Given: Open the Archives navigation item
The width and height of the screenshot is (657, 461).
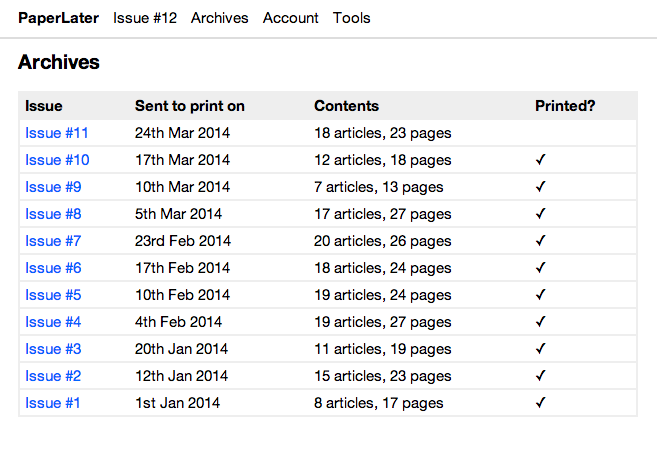Looking at the screenshot, I should 219,18.
